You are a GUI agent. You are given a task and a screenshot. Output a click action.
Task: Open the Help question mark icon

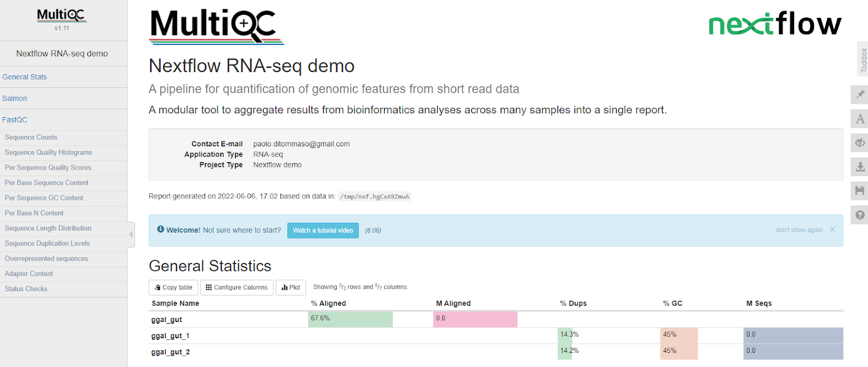(860, 215)
